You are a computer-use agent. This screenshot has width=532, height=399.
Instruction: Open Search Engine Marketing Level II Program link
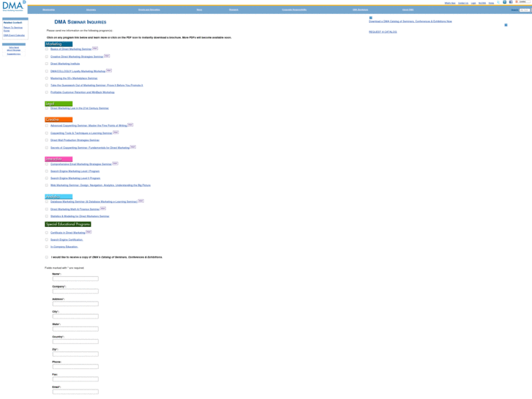click(x=75, y=179)
